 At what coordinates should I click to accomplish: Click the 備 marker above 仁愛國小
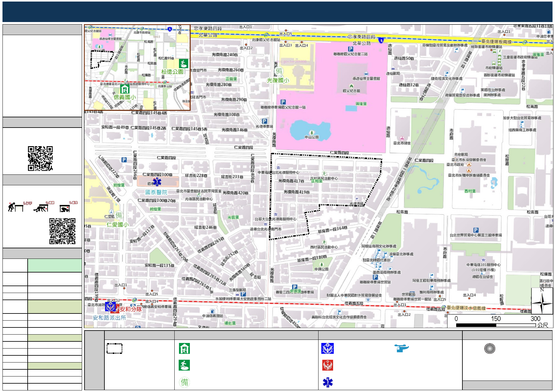[x=119, y=215]
